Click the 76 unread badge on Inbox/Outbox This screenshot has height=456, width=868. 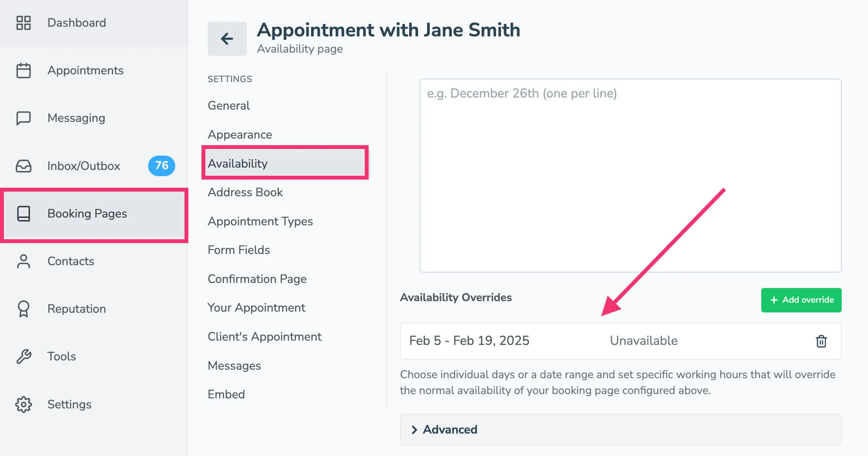click(x=161, y=166)
